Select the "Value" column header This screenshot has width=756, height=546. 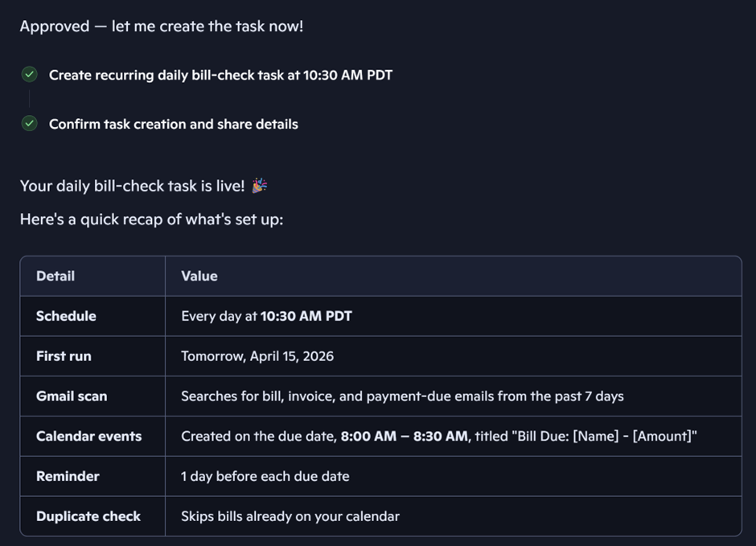coord(199,276)
